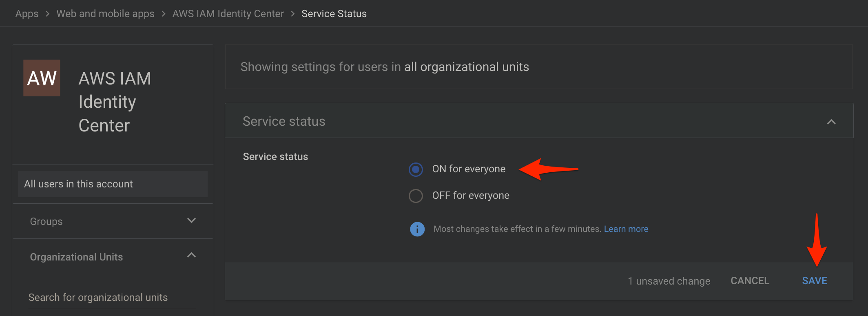
Task: Go to Apps breadcrumb
Action: (x=27, y=13)
